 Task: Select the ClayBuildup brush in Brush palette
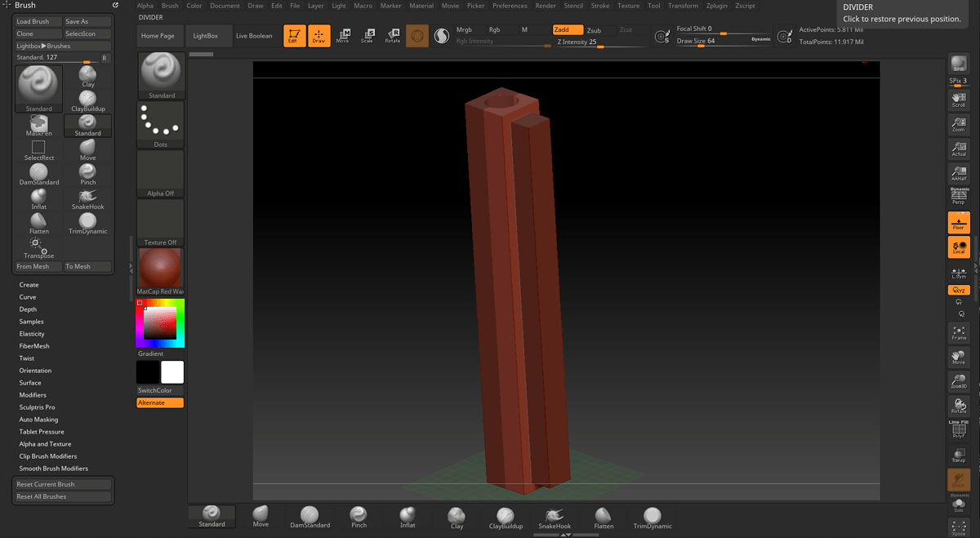(87, 100)
